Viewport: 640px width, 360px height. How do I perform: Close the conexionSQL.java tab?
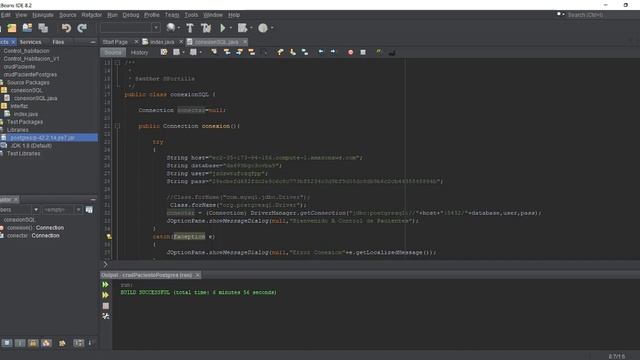[x=245, y=42]
